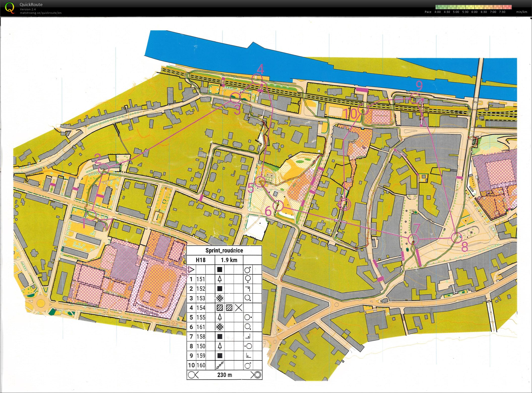Click the QuickRoute title in the header

(31, 5)
